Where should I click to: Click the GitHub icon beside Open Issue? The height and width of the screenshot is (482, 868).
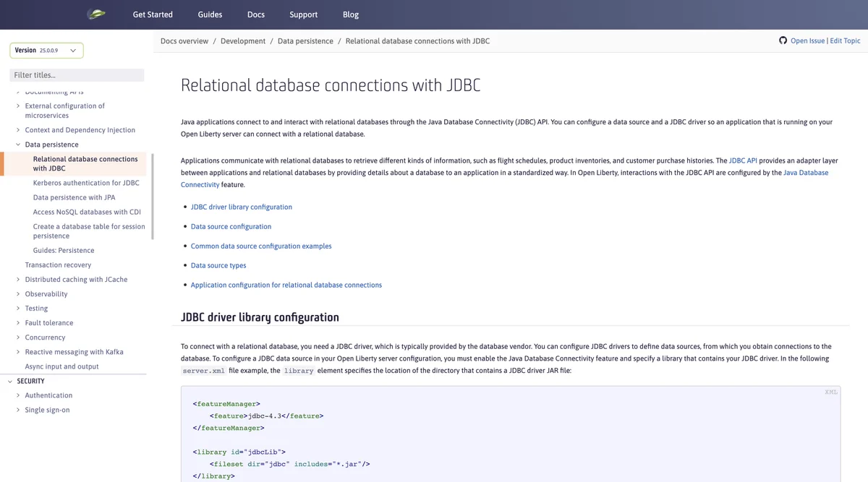[783, 40]
